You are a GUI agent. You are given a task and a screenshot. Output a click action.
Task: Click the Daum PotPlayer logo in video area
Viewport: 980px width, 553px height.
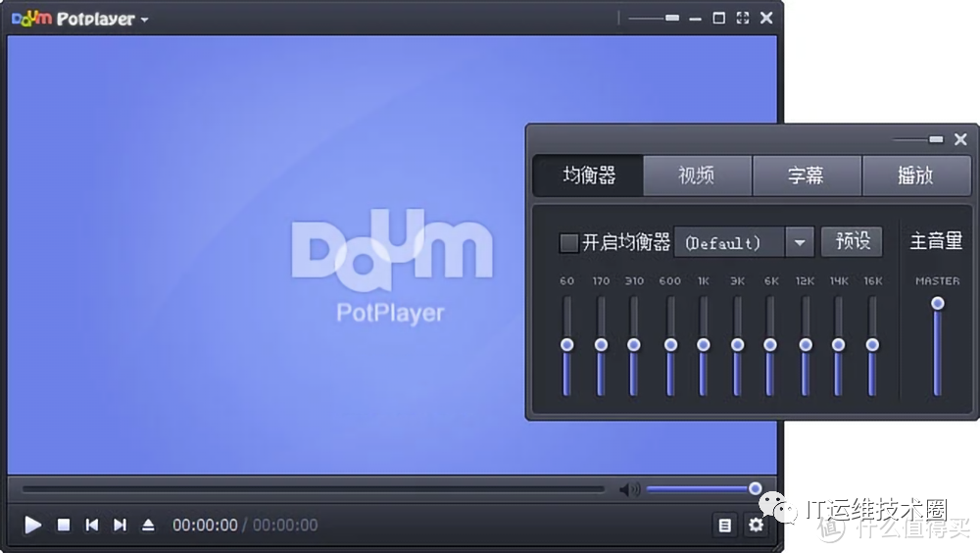[x=392, y=267]
